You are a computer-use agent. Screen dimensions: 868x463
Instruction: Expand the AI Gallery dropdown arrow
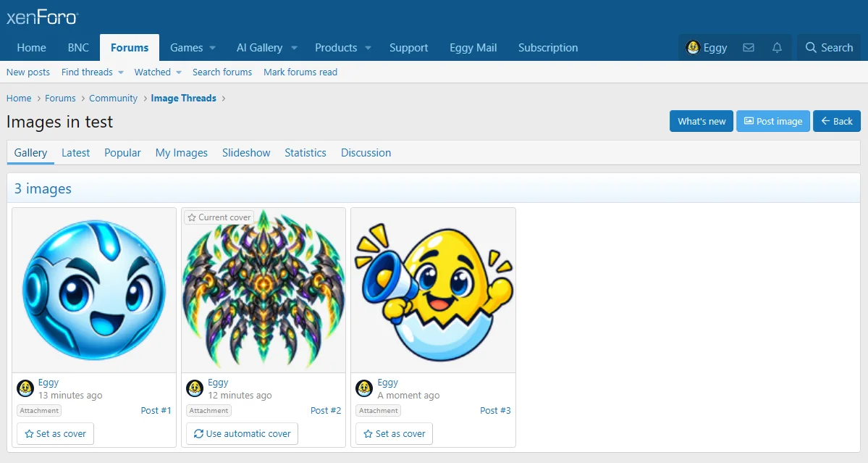(295, 48)
